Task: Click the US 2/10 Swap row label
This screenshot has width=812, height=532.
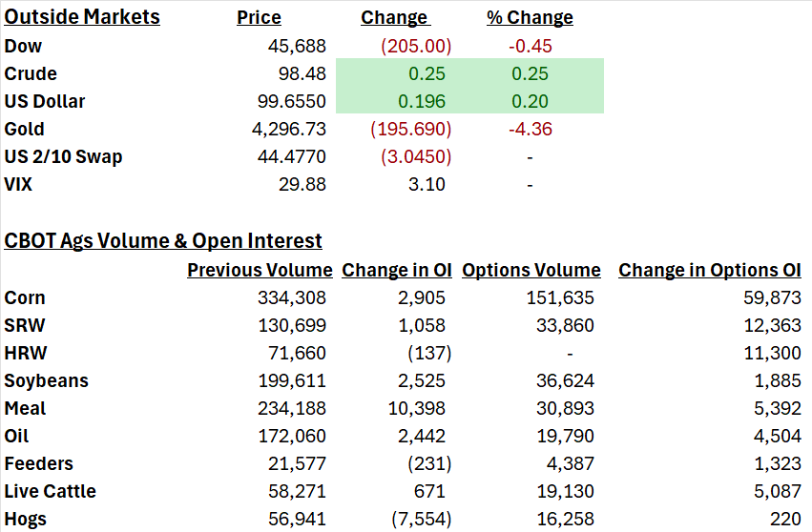Action: pos(63,156)
